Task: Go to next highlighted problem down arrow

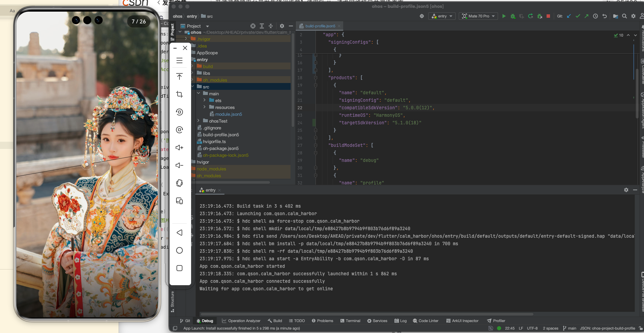Action: pos(635,35)
